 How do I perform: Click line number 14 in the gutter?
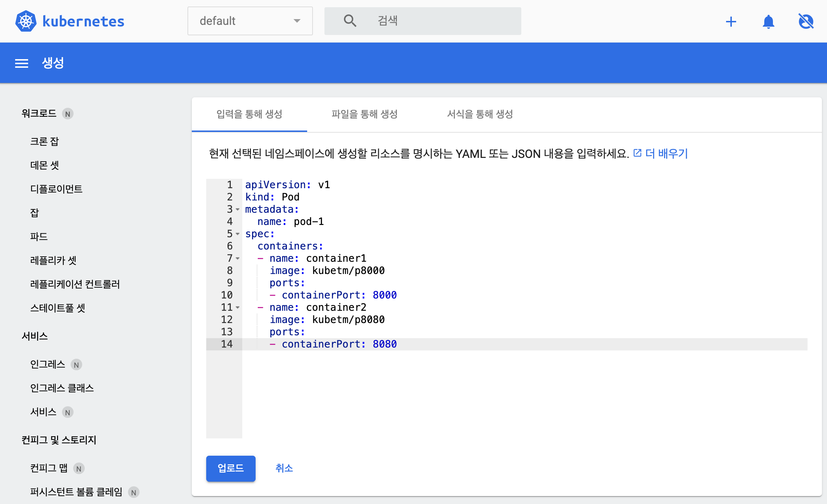click(227, 344)
